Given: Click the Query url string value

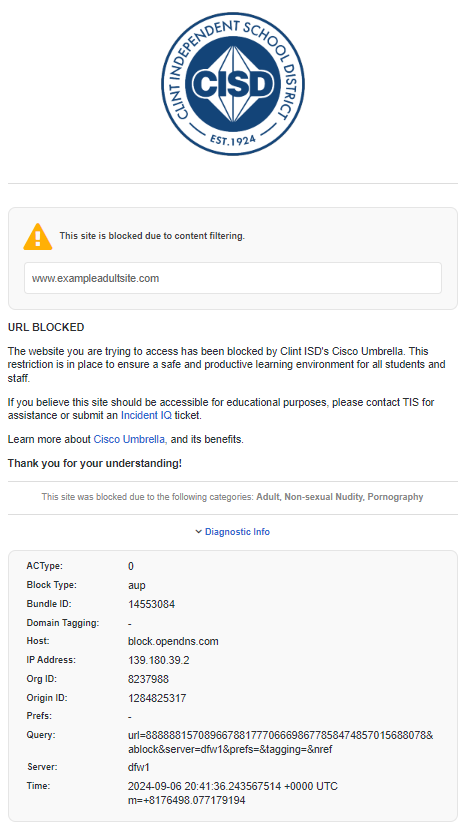Looking at the screenshot, I should pyautogui.click(x=281, y=742).
